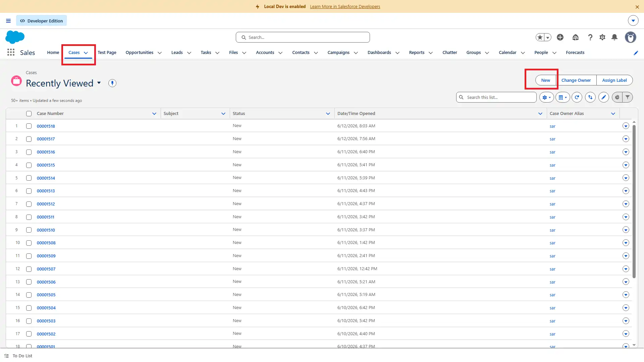Open Case Number column menu

click(154, 114)
